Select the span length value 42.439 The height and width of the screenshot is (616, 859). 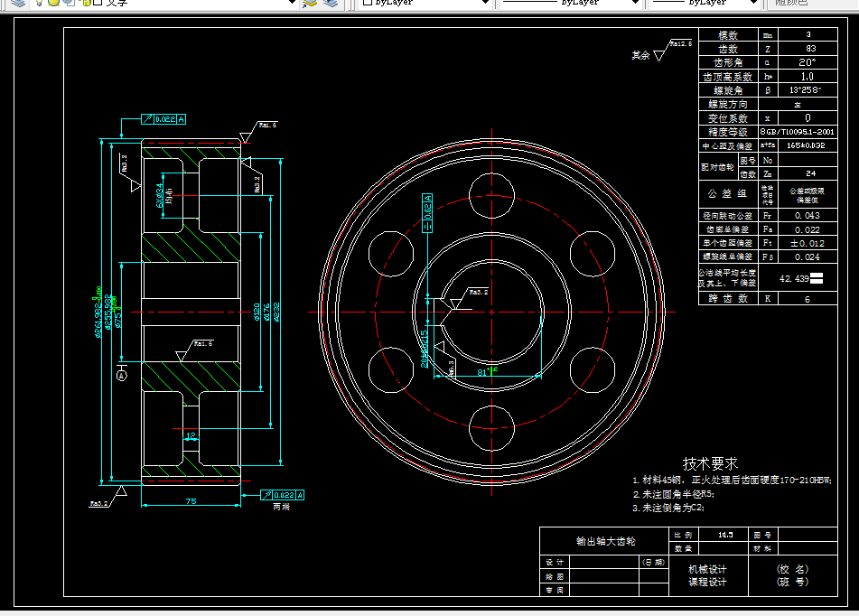coord(794,278)
